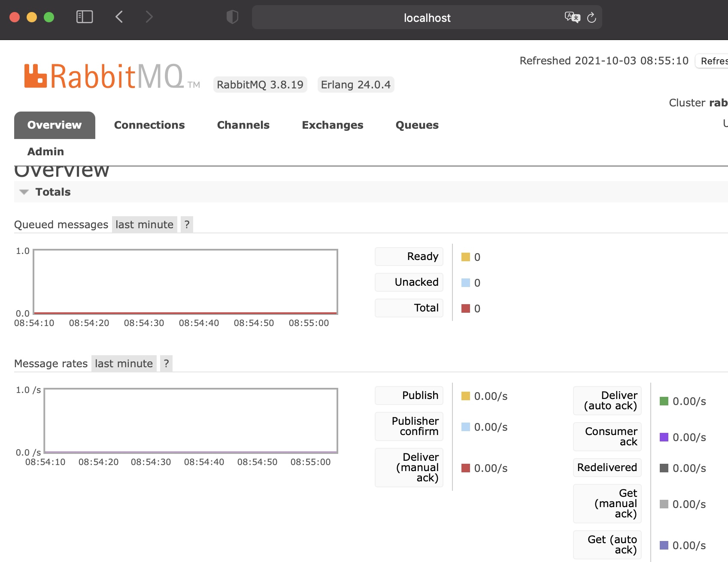Screen dimensions: 728x562
Task: Open the last minute range selector for Queued messages
Action: click(x=144, y=224)
